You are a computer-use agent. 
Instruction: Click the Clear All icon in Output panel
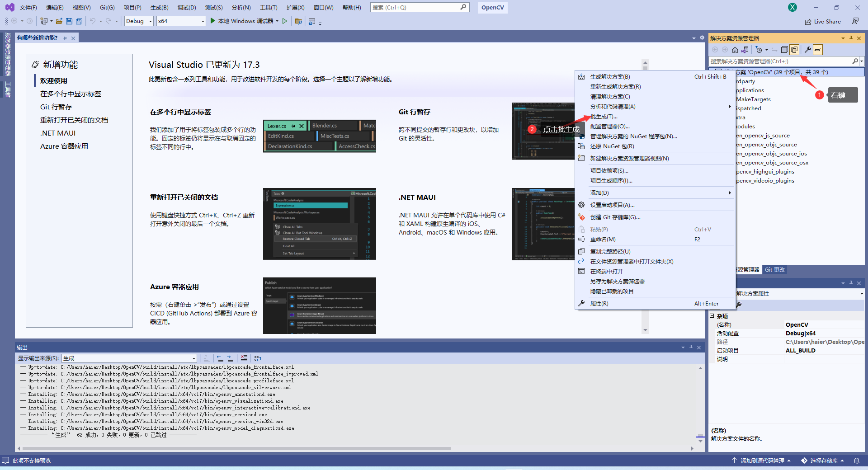click(x=244, y=358)
